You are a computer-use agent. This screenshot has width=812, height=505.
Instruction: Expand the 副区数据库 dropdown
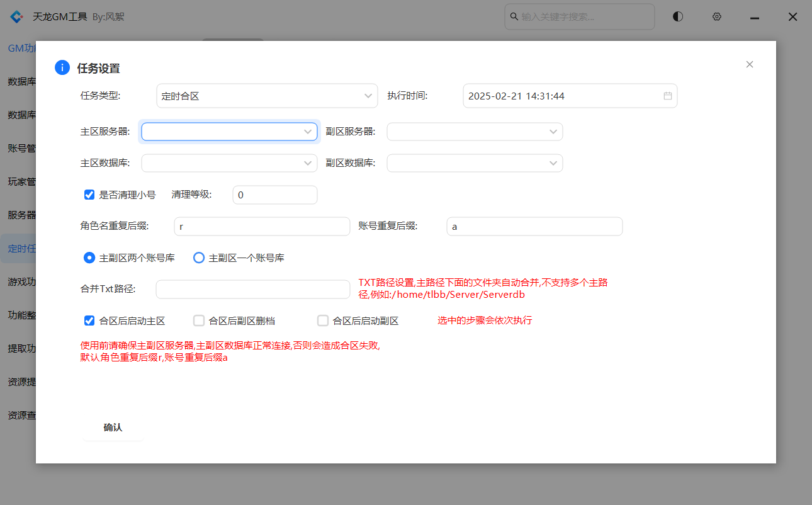tap(475, 163)
